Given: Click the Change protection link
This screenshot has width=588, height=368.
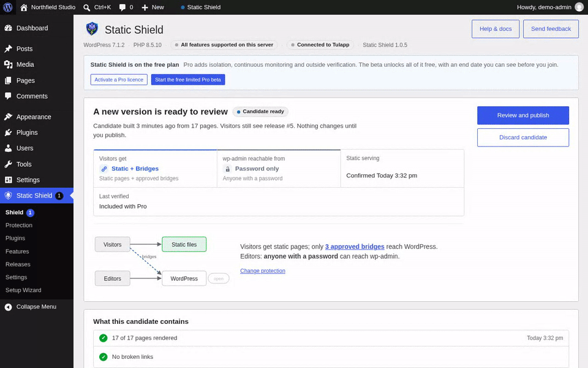Looking at the screenshot, I should coord(263,270).
